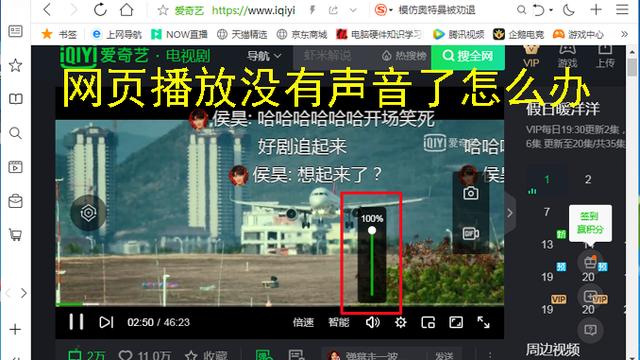Enter fullscreen with arrows icon
640x360 pixels.
coord(484,322)
